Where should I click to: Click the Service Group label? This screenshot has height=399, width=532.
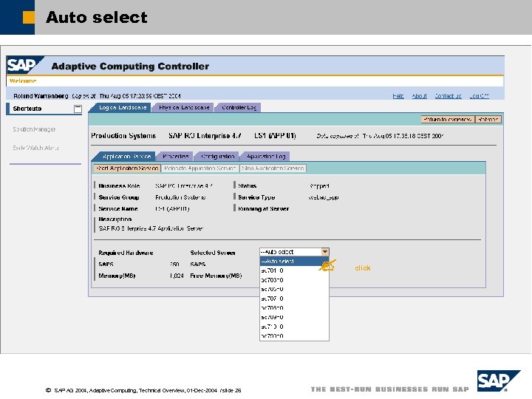coord(119,197)
